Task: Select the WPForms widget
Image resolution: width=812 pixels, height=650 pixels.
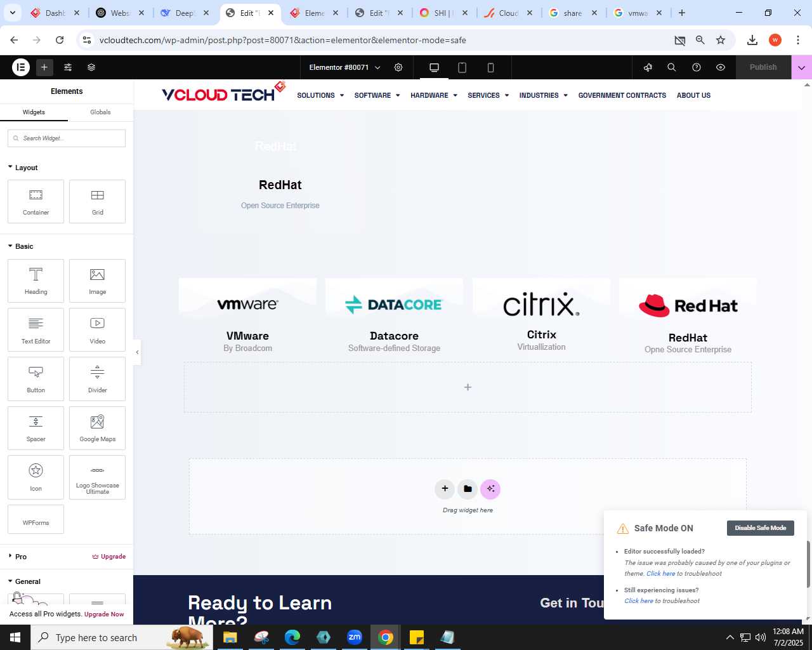Action: 36,519
